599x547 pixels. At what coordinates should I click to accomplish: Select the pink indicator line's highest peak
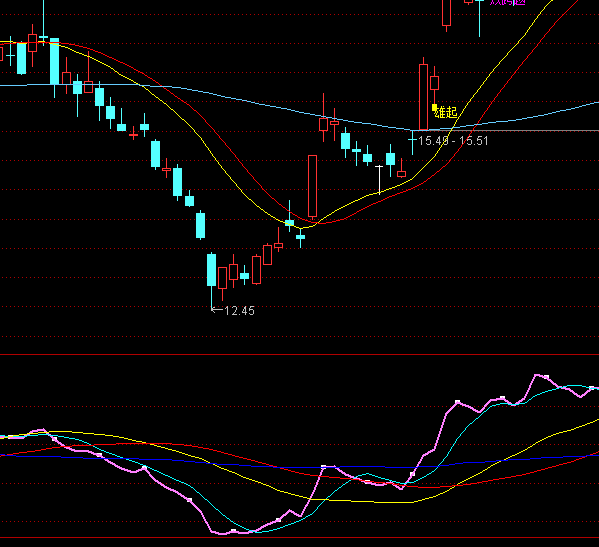538,375
